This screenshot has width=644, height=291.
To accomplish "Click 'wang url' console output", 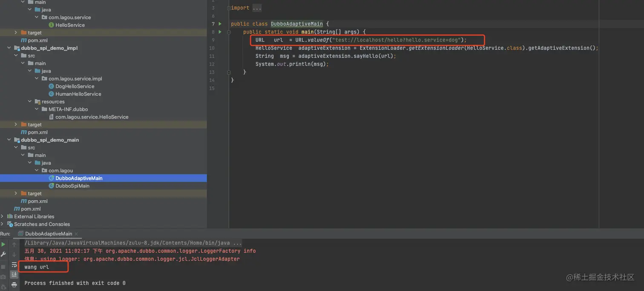I will (x=37, y=267).
